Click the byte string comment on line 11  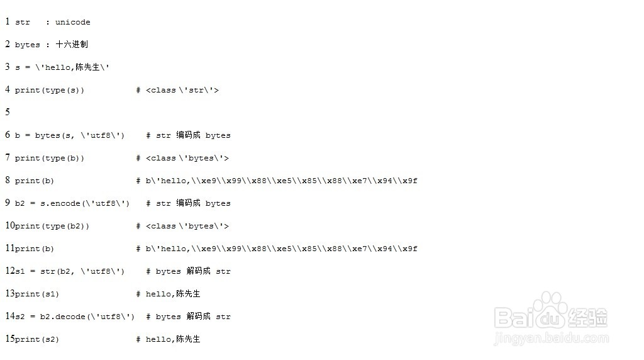tap(277, 249)
